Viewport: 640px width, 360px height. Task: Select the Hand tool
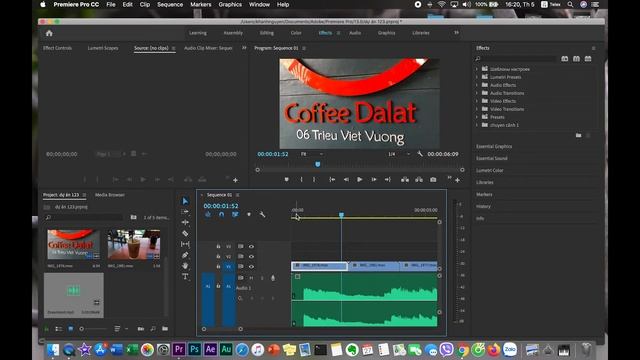[x=185, y=266]
